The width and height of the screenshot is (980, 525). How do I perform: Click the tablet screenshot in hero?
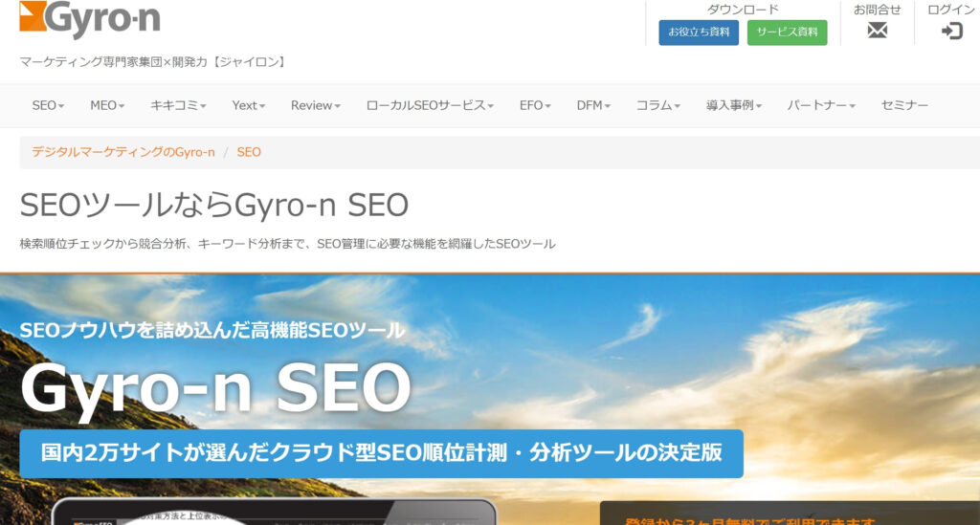(x=274, y=512)
